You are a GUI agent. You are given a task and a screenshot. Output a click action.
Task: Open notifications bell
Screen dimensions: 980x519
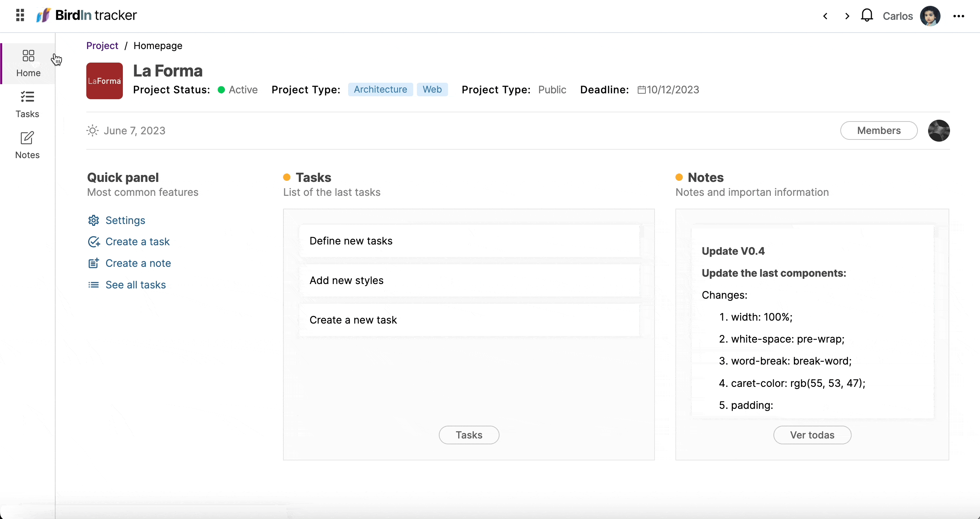867,16
